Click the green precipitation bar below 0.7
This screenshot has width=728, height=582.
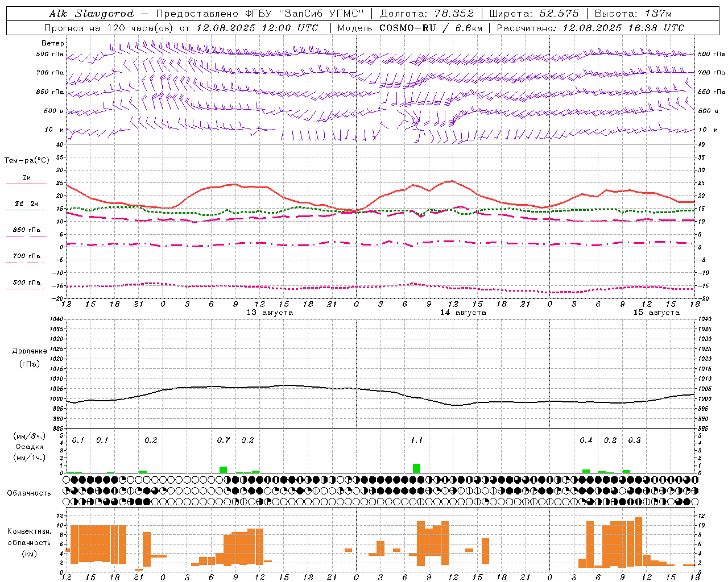coord(224,469)
